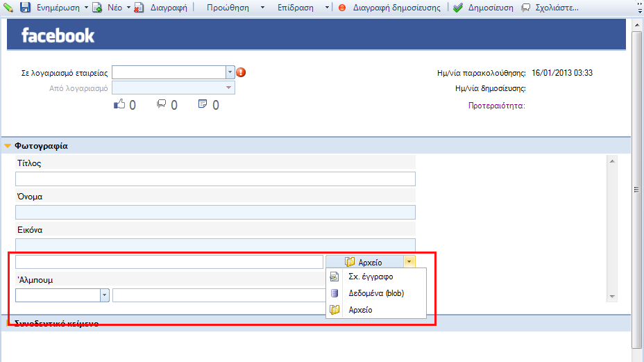The width and height of the screenshot is (644, 362).
Task: Click into the Τίτλος text field
Action: (x=215, y=179)
